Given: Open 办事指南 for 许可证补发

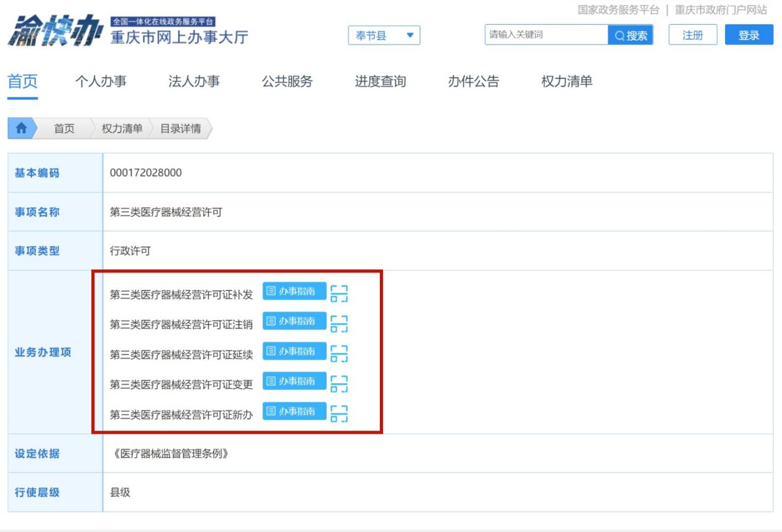Looking at the screenshot, I should (294, 291).
